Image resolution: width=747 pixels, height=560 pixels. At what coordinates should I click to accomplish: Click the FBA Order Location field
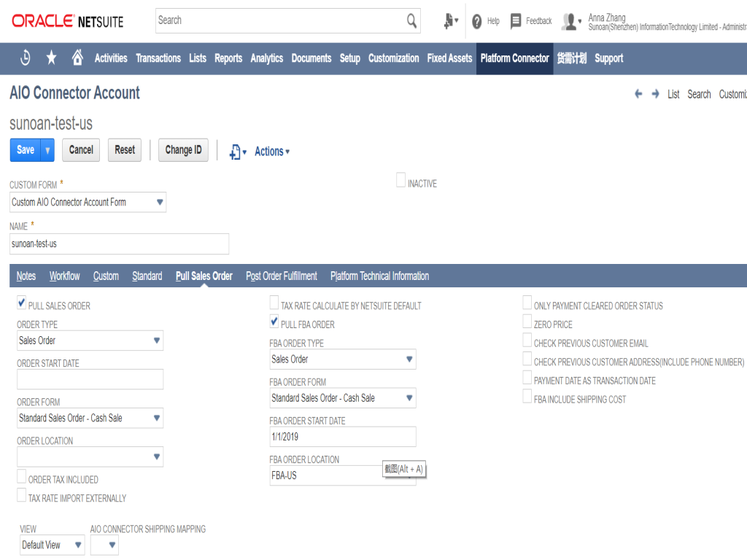pos(343,475)
